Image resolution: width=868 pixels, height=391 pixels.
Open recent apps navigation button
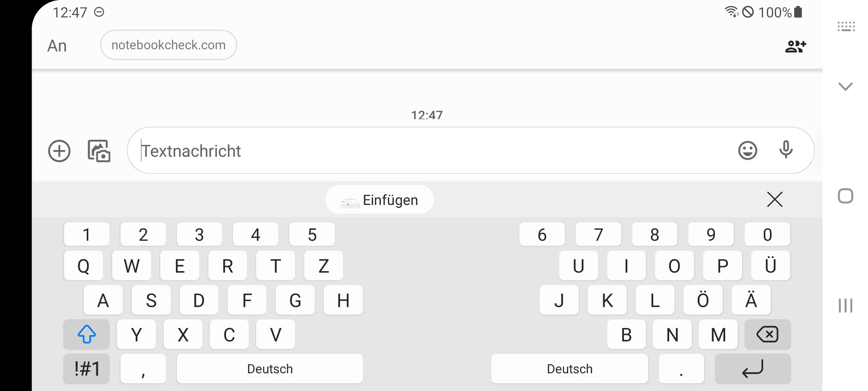(845, 305)
